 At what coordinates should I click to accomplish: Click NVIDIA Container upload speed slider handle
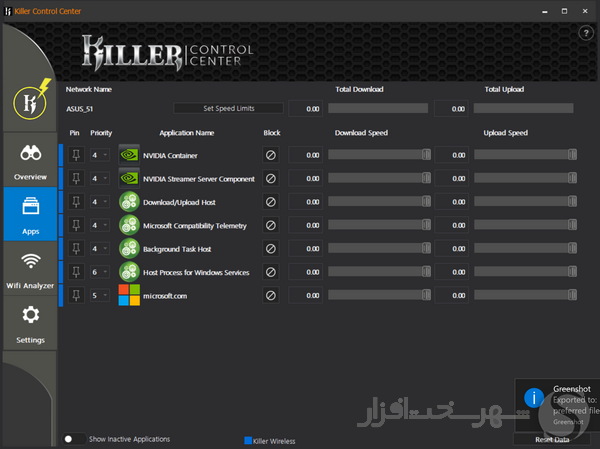(x=572, y=155)
